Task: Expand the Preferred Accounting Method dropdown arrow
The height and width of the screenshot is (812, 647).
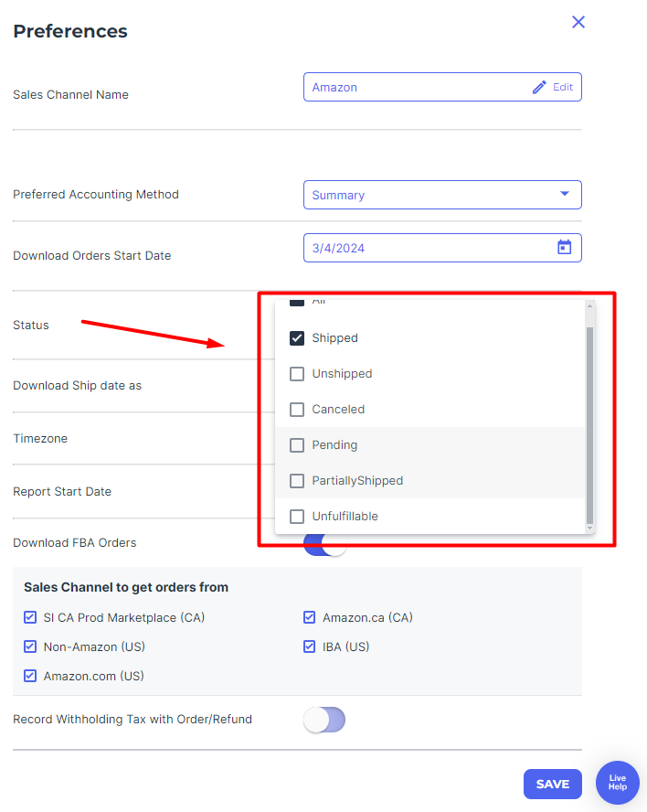Action: (564, 194)
